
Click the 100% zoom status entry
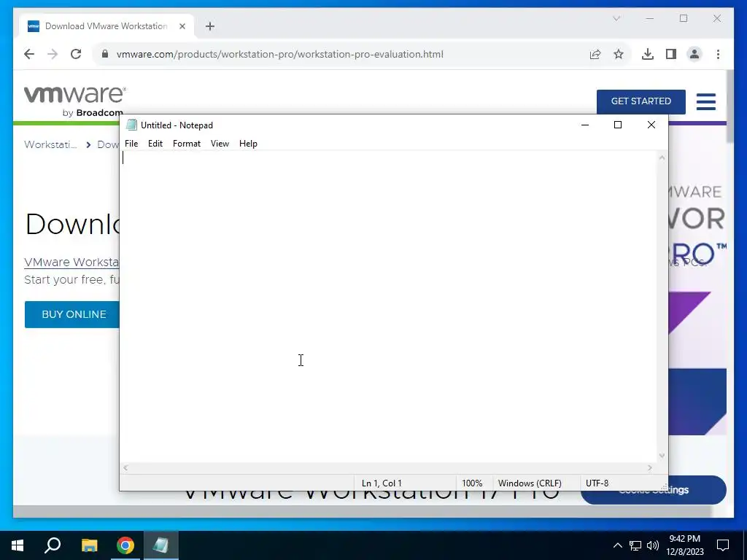pos(472,483)
